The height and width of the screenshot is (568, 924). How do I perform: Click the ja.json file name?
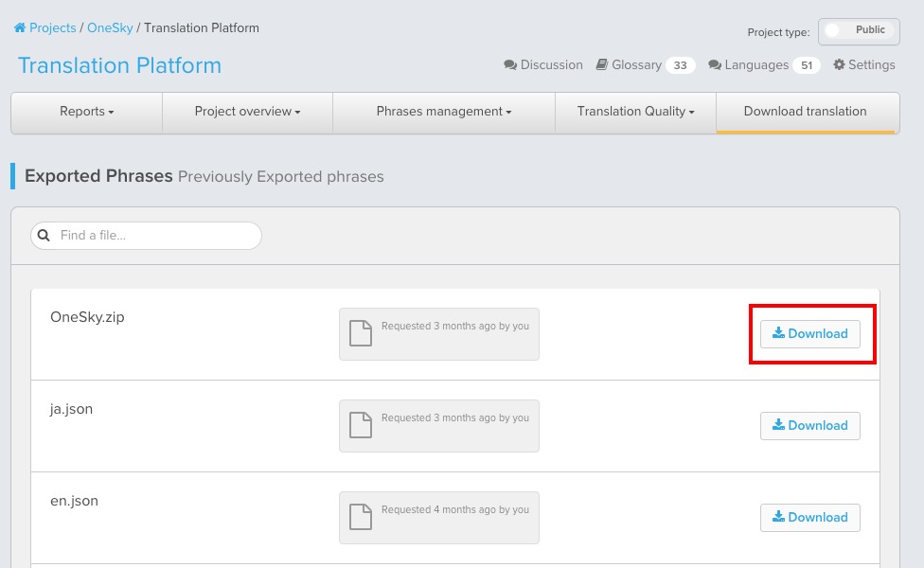click(71, 409)
